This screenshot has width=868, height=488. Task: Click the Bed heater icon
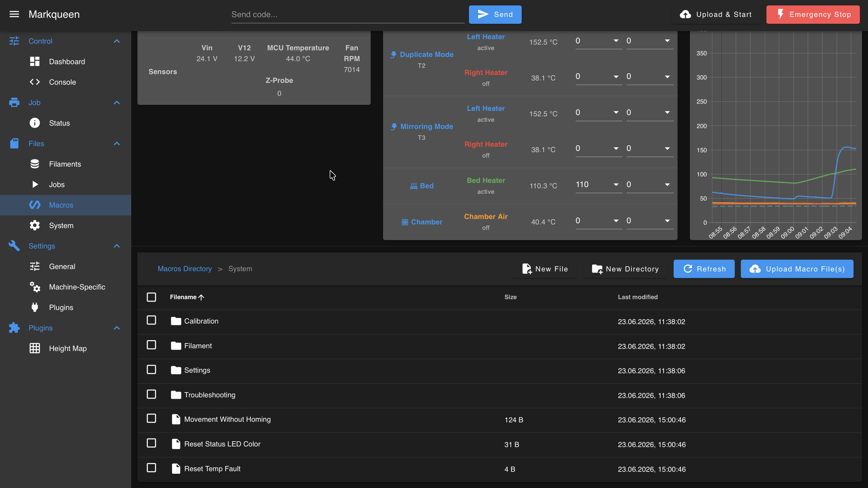(x=414, y=186)
